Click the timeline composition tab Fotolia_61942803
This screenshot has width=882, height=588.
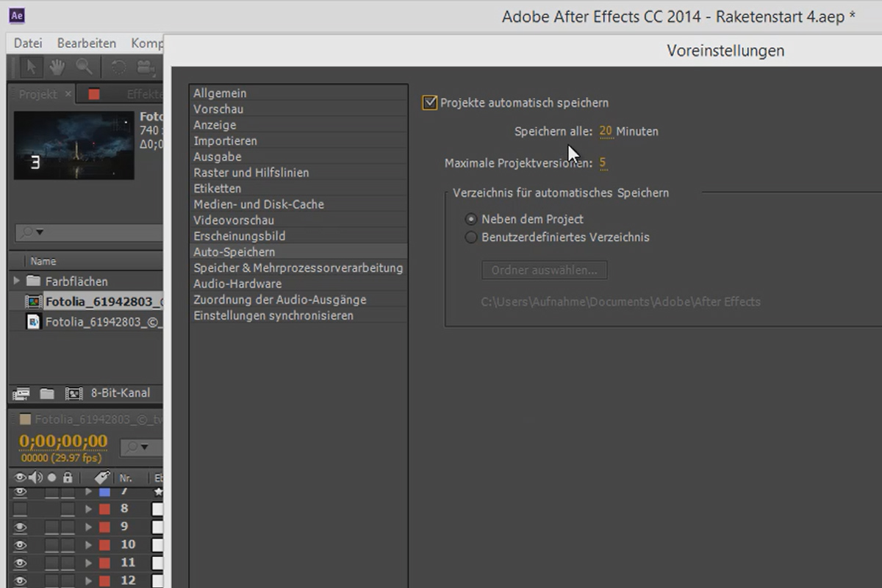point(98,420)
